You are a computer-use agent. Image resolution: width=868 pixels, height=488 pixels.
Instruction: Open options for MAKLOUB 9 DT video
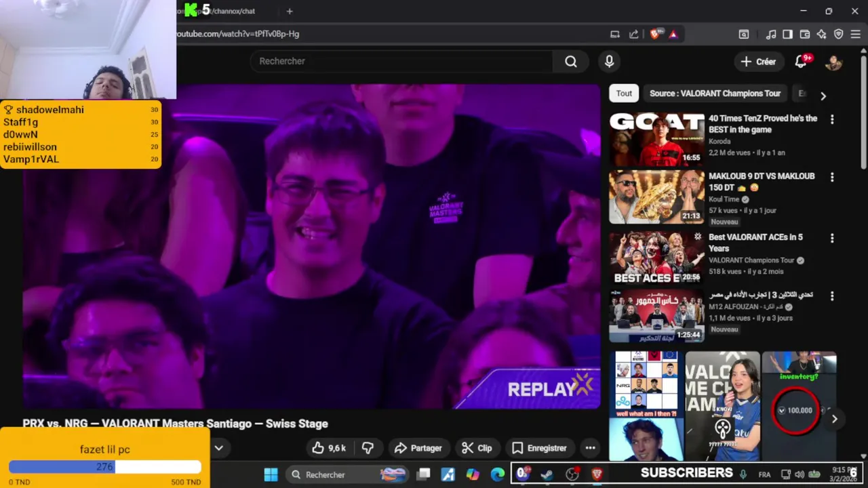[x=832, y=177]
